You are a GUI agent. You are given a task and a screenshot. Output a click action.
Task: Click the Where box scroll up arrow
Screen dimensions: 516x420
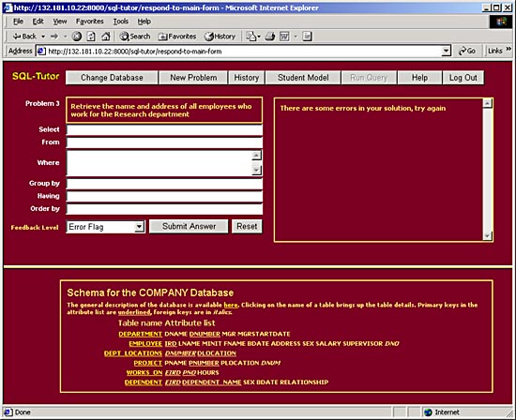257,156
